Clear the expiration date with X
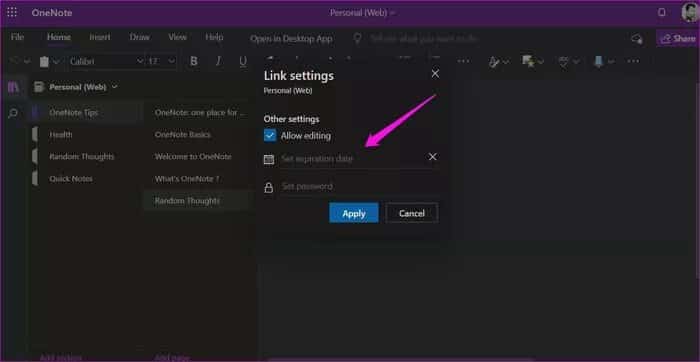The image size is (700, 362). 432,157
